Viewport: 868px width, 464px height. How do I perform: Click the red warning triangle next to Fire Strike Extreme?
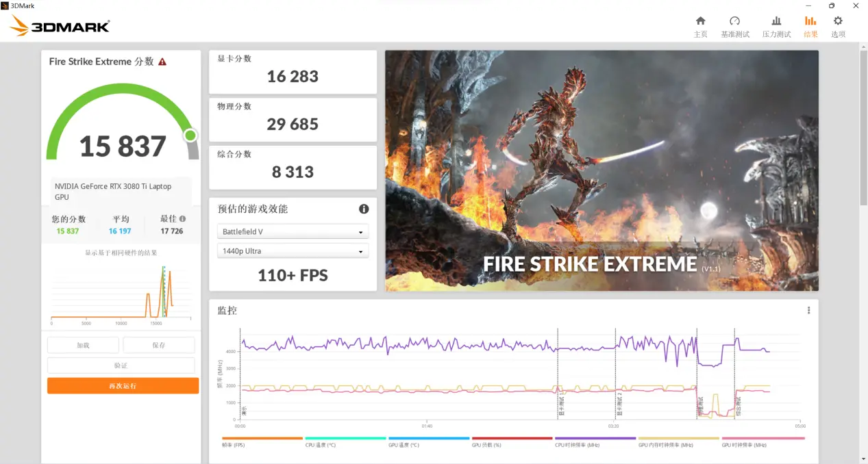coord(162,61)
